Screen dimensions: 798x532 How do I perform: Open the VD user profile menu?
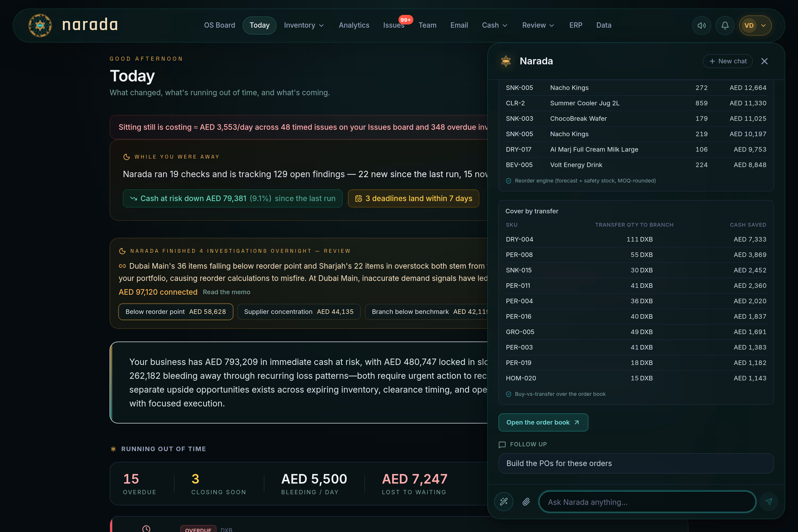pos(755,26)
